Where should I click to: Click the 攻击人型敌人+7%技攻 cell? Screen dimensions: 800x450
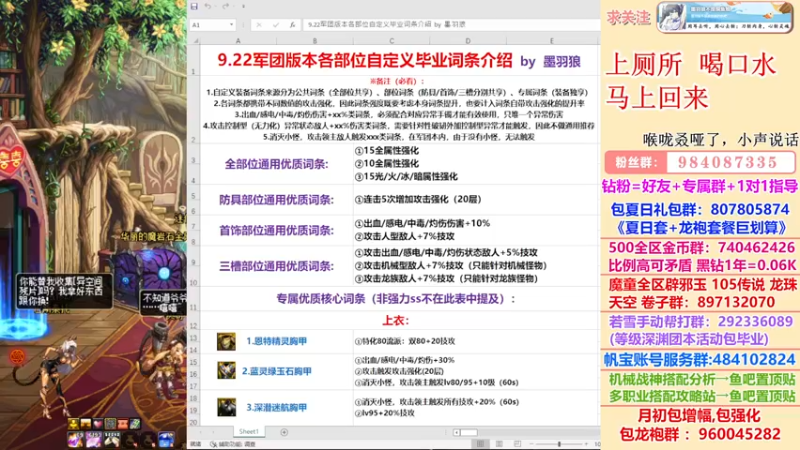pos(404,236)
